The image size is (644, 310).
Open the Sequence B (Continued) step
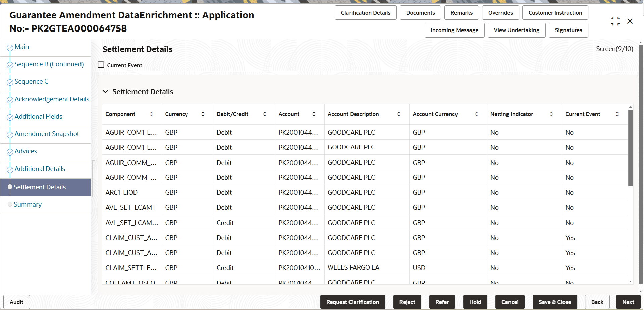[x=49, y=64]
